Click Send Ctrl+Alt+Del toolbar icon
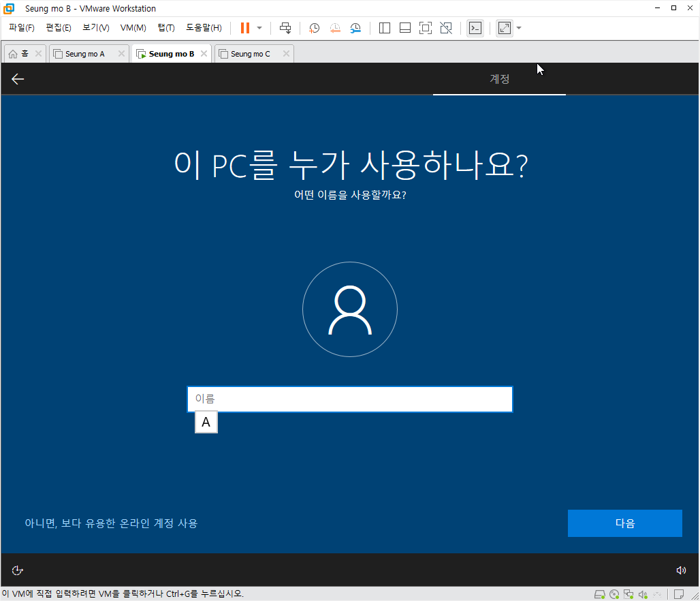The height and width of the screenshot is (601, 700). 285,28
